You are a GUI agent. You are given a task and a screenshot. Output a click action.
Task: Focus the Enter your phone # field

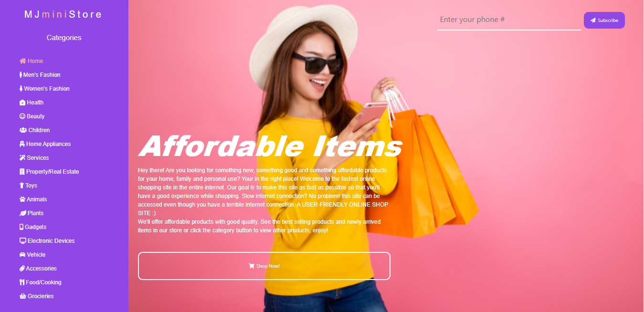tap(509, 20)
